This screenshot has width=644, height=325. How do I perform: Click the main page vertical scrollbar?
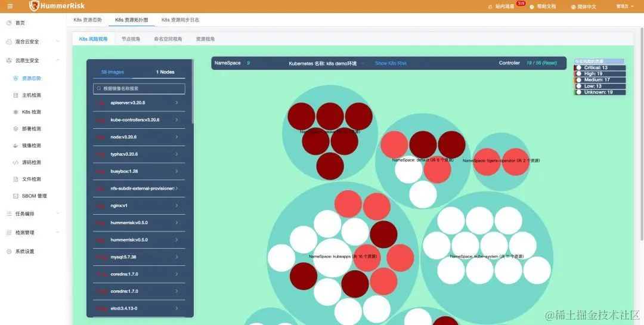(x=642, y=134)
